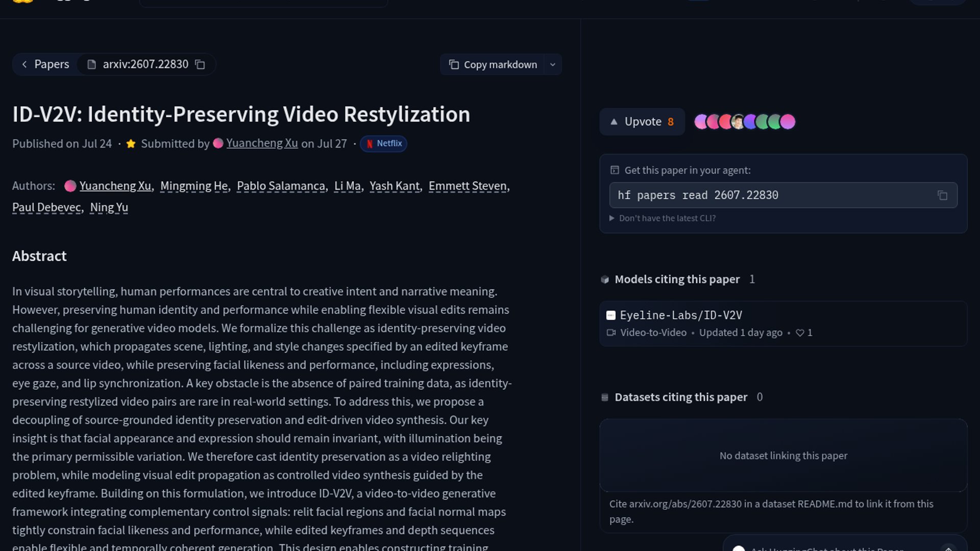Copy the hf papers read command
This screenshot has width=980, height=551.
(942, 195)
